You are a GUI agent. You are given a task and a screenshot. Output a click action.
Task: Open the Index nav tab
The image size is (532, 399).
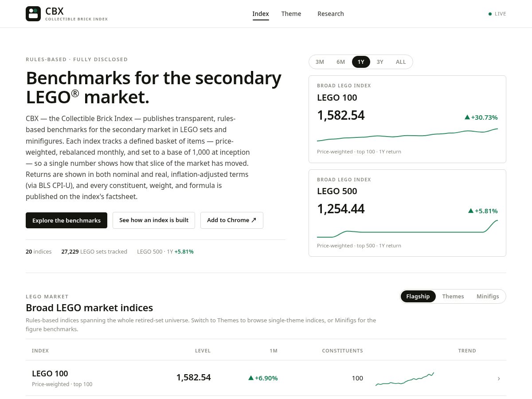pos(261,14)
